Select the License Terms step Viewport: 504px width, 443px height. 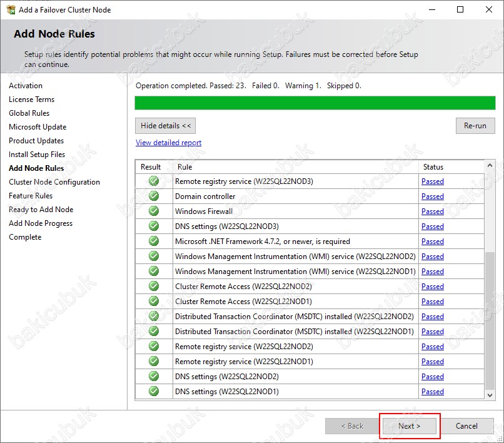click(x=31, y=99)
